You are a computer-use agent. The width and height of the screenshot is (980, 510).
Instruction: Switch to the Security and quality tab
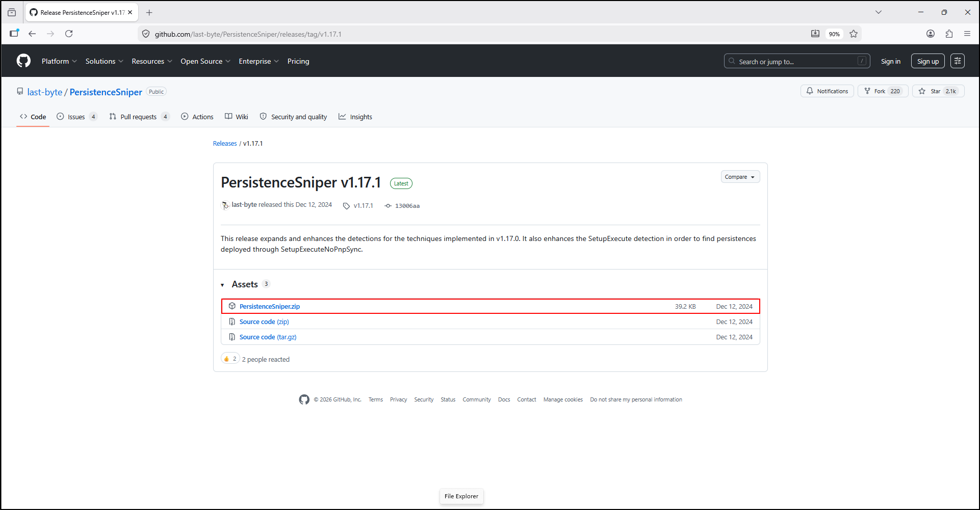click(x=293, y=117)
